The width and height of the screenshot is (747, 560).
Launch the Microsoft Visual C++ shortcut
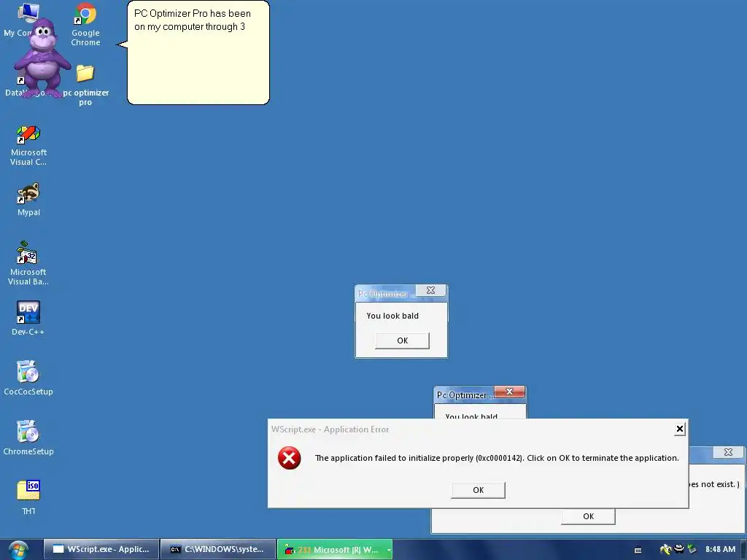pos(28,145)
